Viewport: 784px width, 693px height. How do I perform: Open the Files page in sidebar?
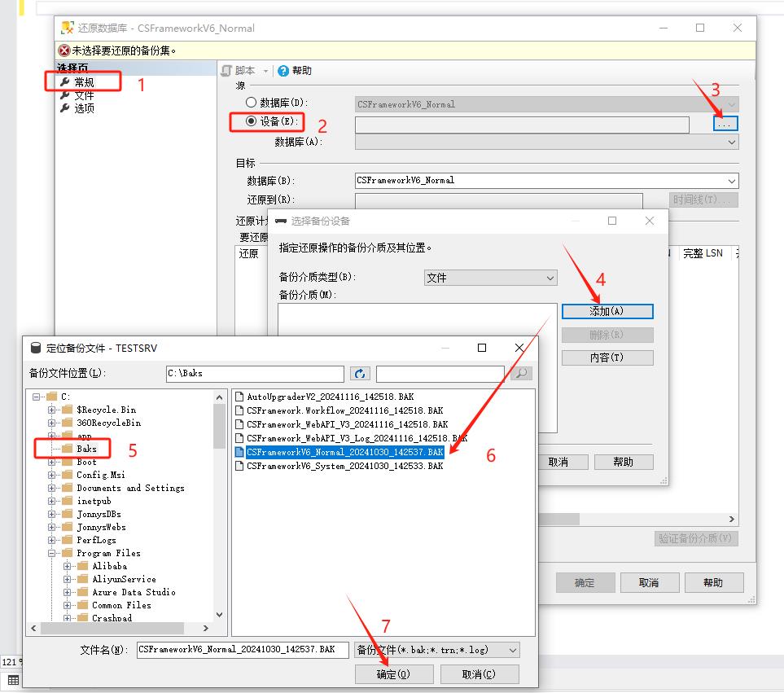click(84, 95)
